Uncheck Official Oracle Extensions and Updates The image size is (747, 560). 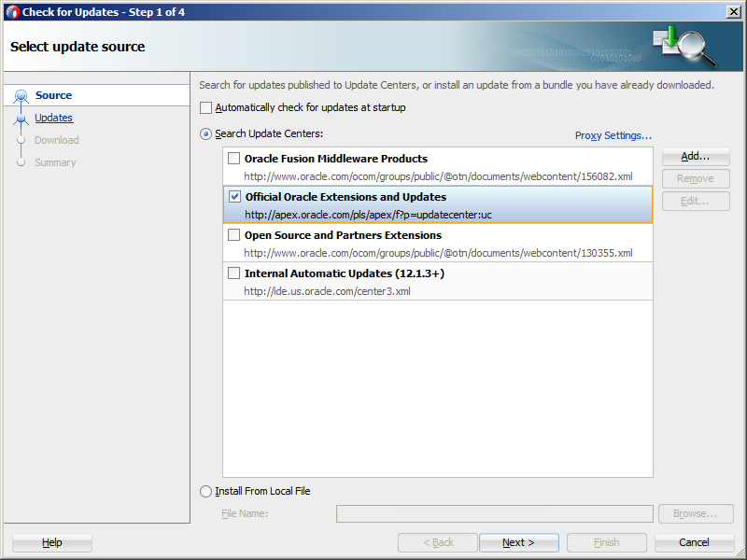pyautogui.click(x=235, y=196)
